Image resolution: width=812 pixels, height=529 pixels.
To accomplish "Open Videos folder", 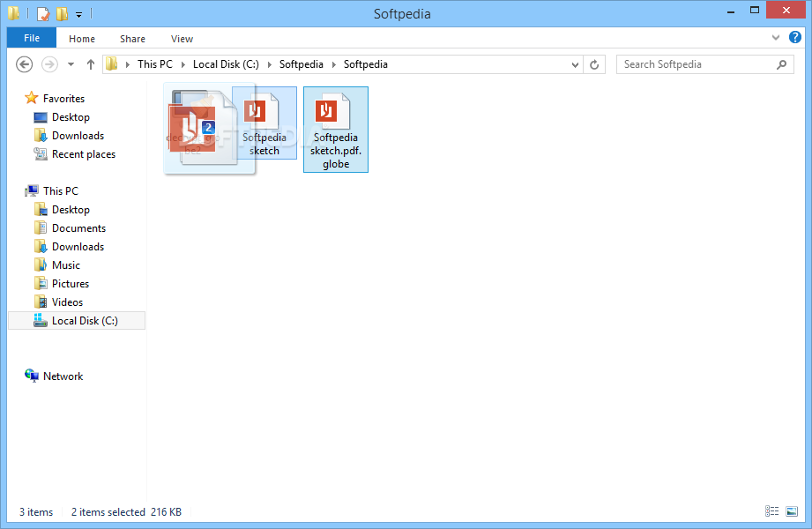I will (67, 302).
